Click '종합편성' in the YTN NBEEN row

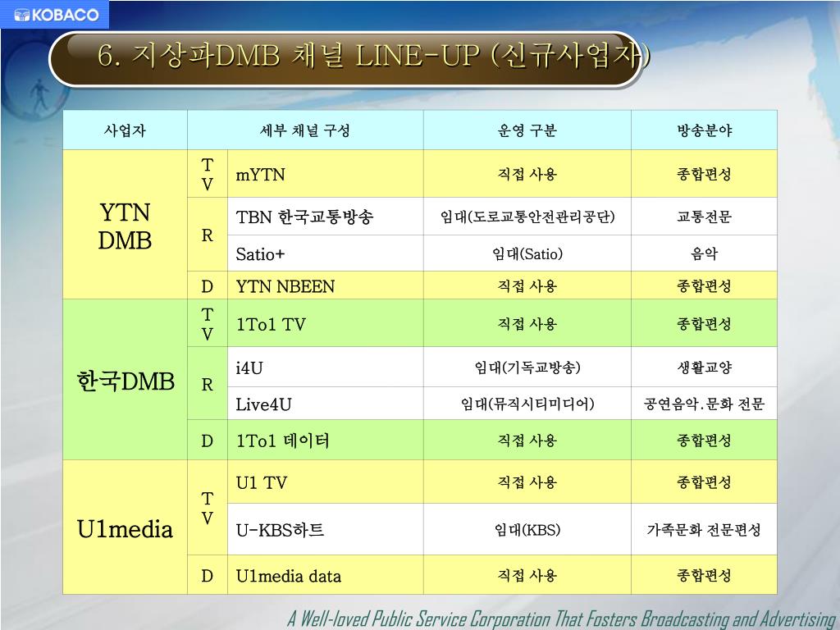[704, 285]
